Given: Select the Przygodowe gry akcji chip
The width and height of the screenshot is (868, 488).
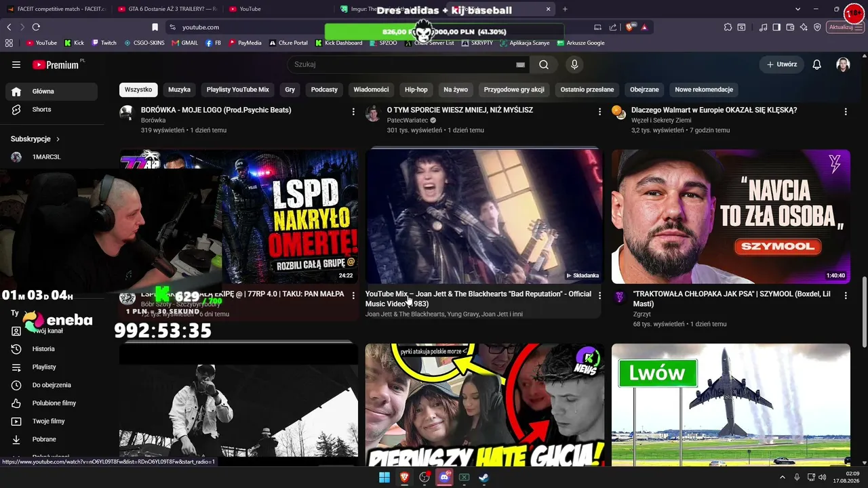Looking at the screenshot, I should pyautogui.click(x=514, y=89).
